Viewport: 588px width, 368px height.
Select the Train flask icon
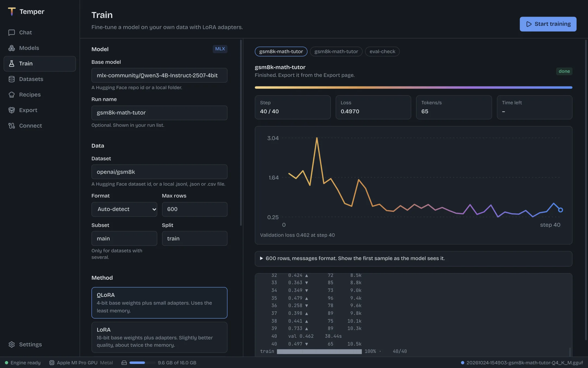point(11,64)
